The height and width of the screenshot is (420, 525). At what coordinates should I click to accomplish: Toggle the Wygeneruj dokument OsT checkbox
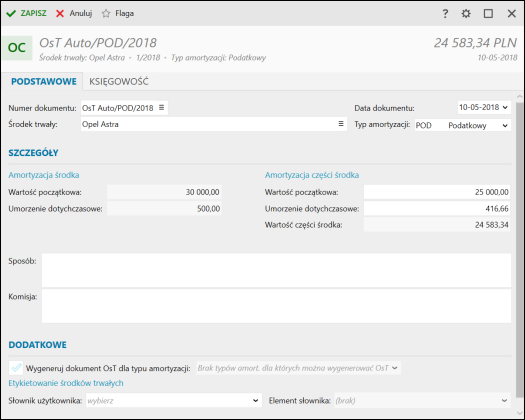(x=16, y=368)
